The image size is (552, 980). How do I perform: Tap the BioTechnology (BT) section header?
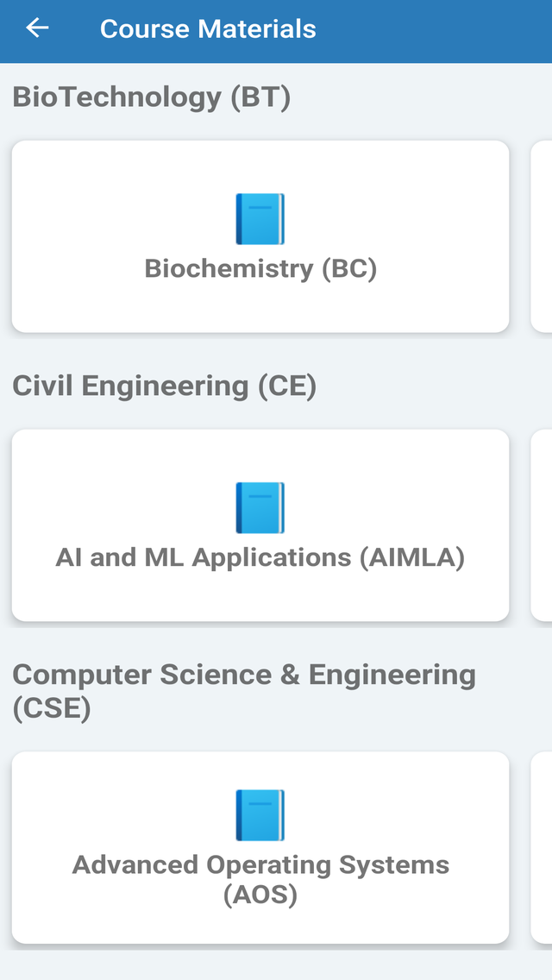tap(151, 97)
